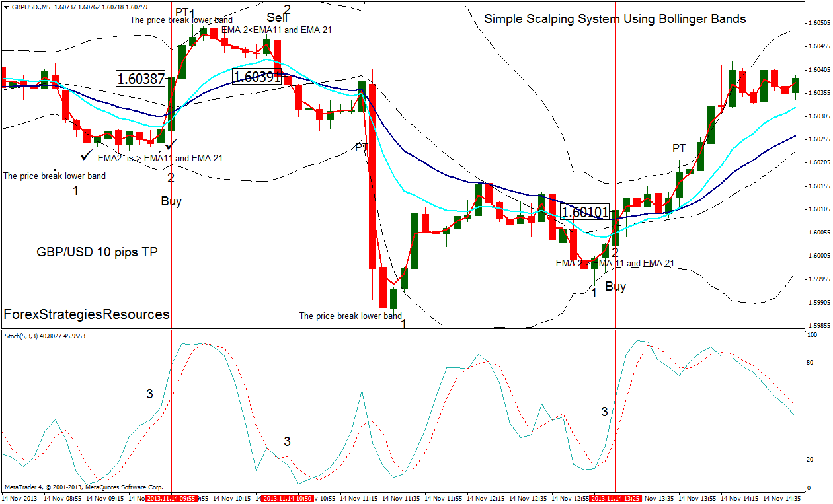Click the 14 Nov 14:35 time axis label
833x504 pixels.
pos(781,498)
